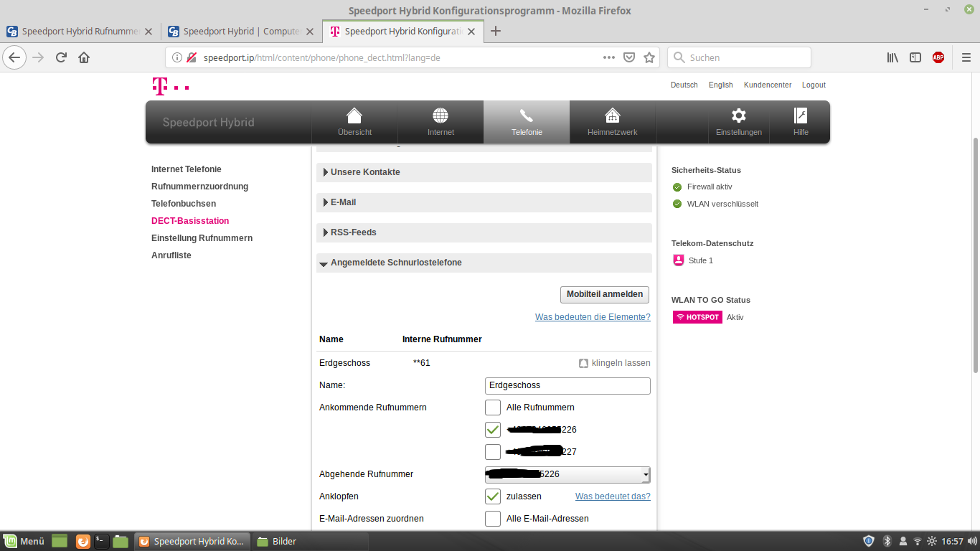
Task: Click Logout link
Action: [x=814, y=85]
